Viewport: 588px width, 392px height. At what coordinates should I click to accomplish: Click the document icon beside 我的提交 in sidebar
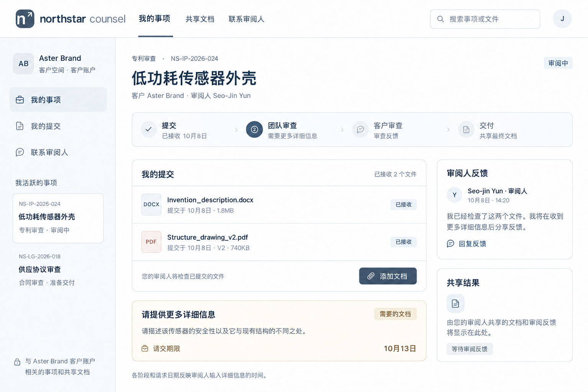tap(20, 126)
